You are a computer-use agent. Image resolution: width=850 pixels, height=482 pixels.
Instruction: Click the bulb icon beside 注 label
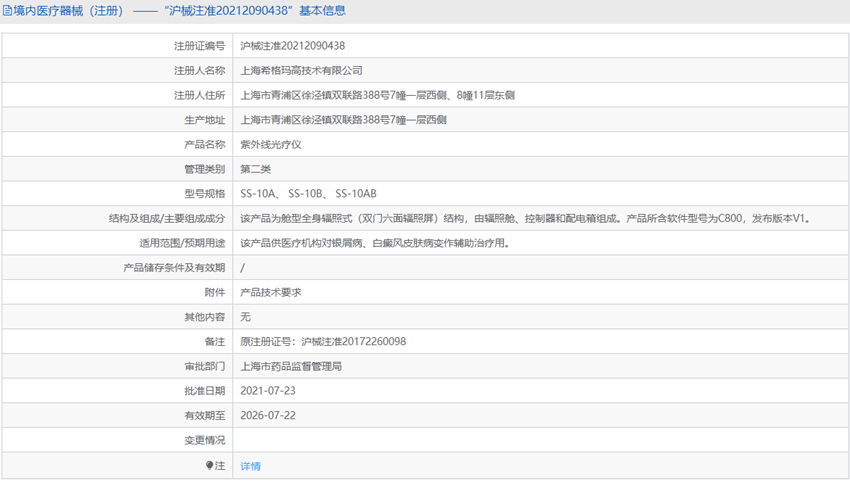pos(209,465)
